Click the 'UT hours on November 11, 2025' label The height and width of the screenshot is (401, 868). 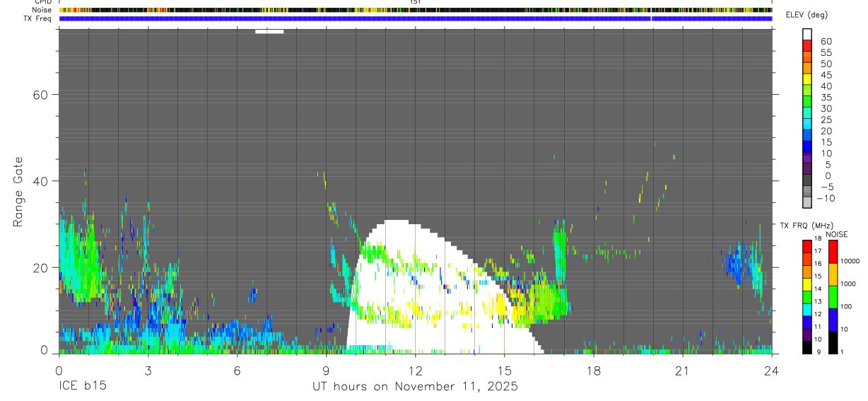416,387
